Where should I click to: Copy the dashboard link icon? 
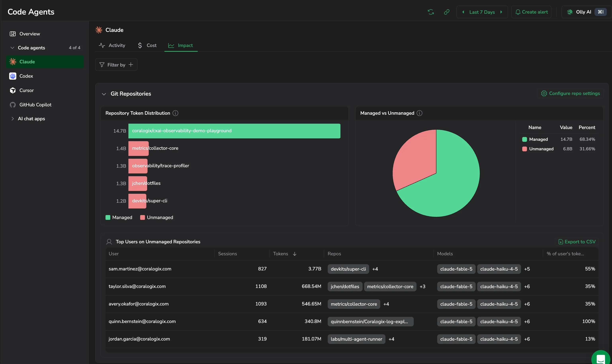pos(447,12)
